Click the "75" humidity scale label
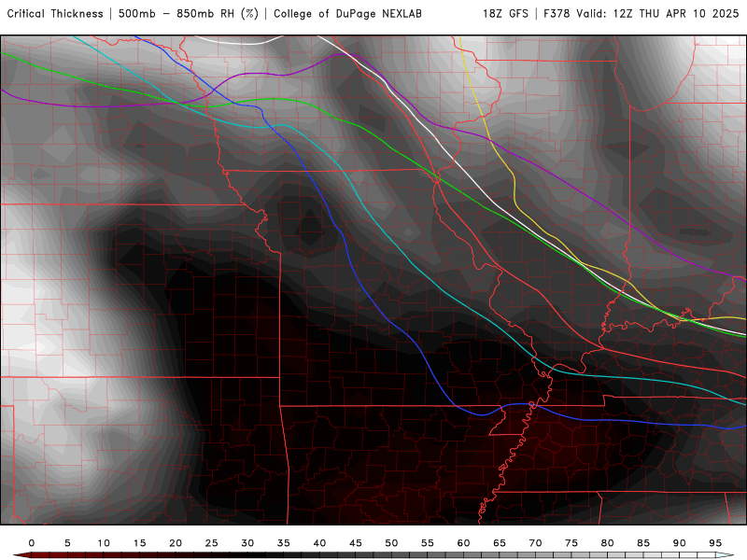Screen dimensions: 747x560 [x=571, y=543]
